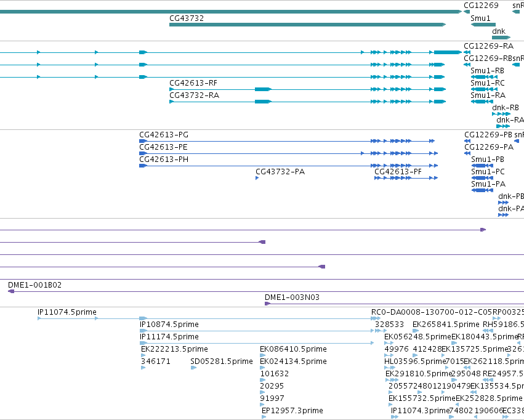Select the 412428 EST label
Viewport: 524px width, 420px height.
(427, 349)
